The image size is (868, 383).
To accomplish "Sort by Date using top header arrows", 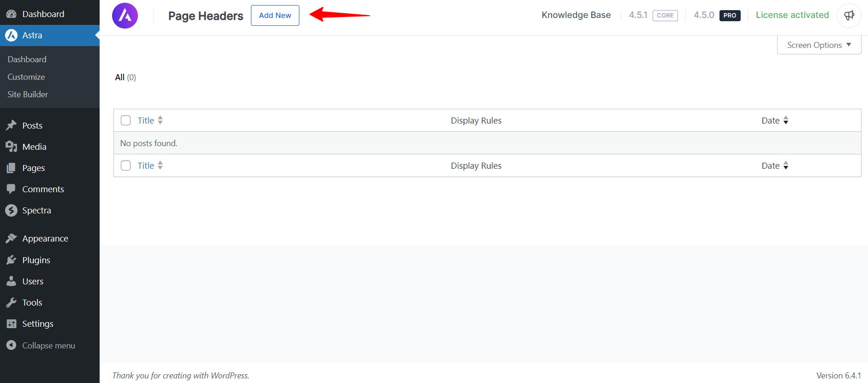I will click(786, 120).
